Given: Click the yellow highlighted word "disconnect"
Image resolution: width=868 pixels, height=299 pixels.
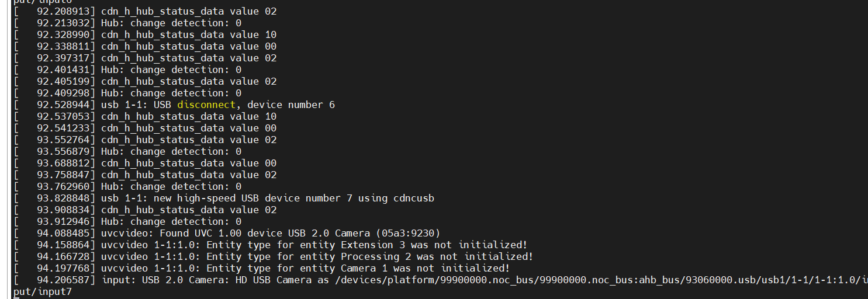Looking at the screenshot, I should 206,105.
